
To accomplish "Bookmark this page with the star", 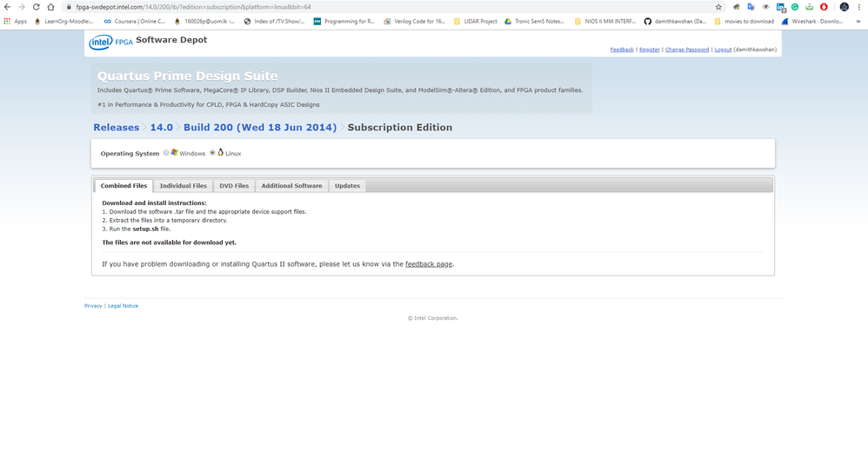I will coord(718,7).
